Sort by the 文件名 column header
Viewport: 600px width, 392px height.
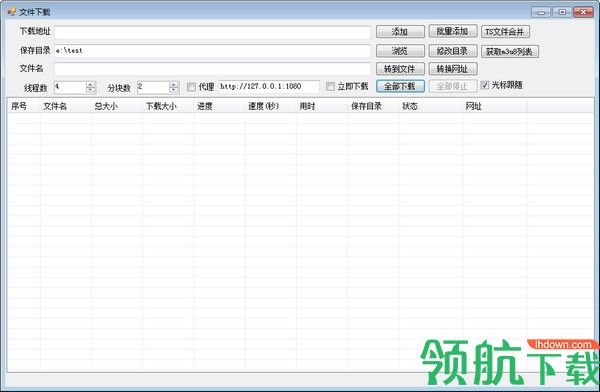coord(66,106)
